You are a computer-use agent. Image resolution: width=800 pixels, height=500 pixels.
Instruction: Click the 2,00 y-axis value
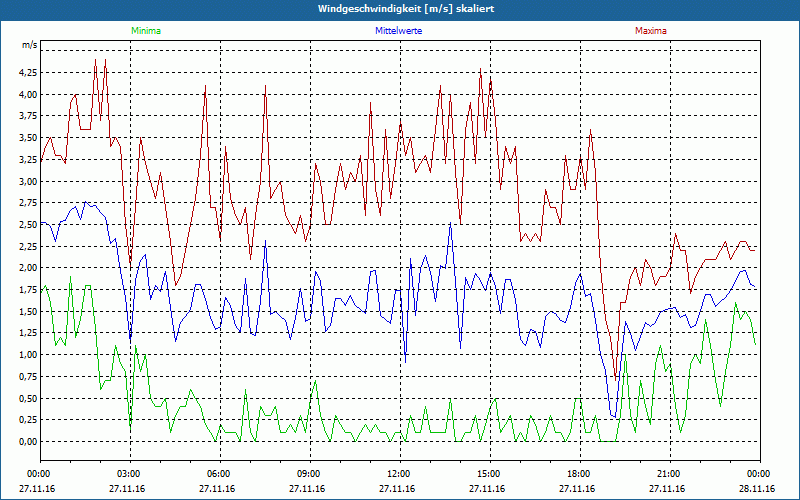29,268
